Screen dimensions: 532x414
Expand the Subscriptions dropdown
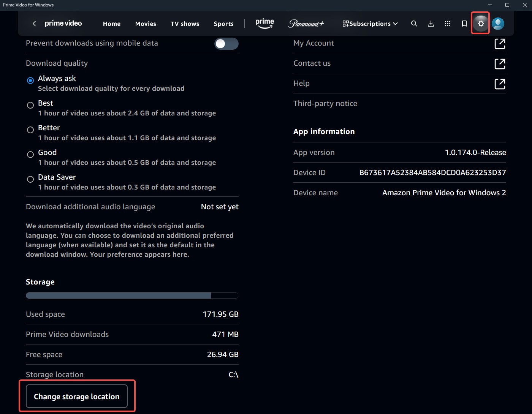[x=370, y=24]
